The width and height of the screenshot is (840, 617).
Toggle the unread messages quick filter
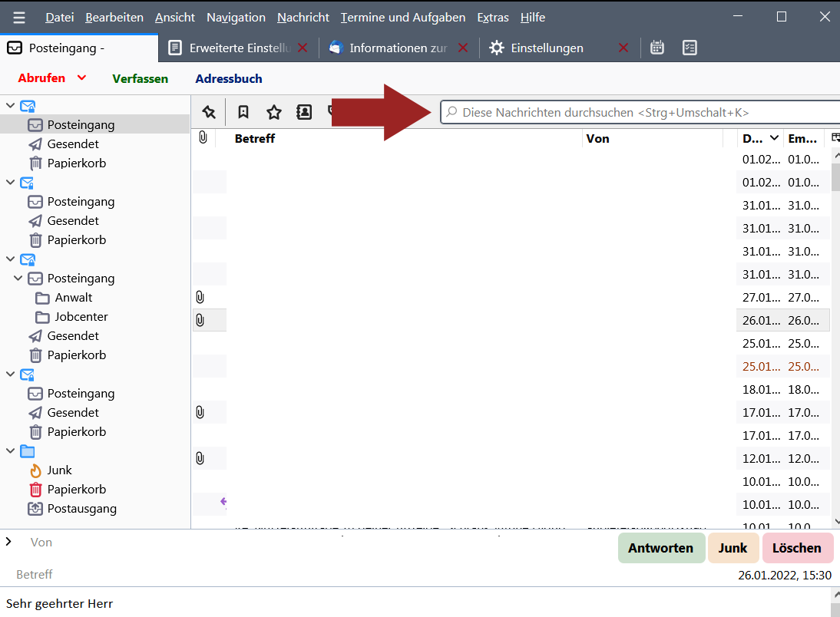pos(243,112)
